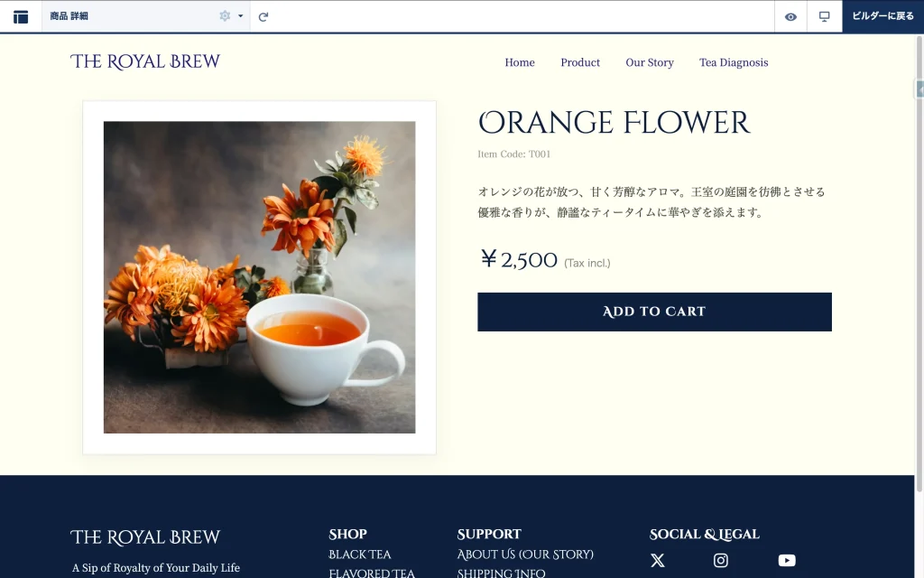Open Tea Diagnosis from the navigation
924x578 pixels.
click(734, 62)
